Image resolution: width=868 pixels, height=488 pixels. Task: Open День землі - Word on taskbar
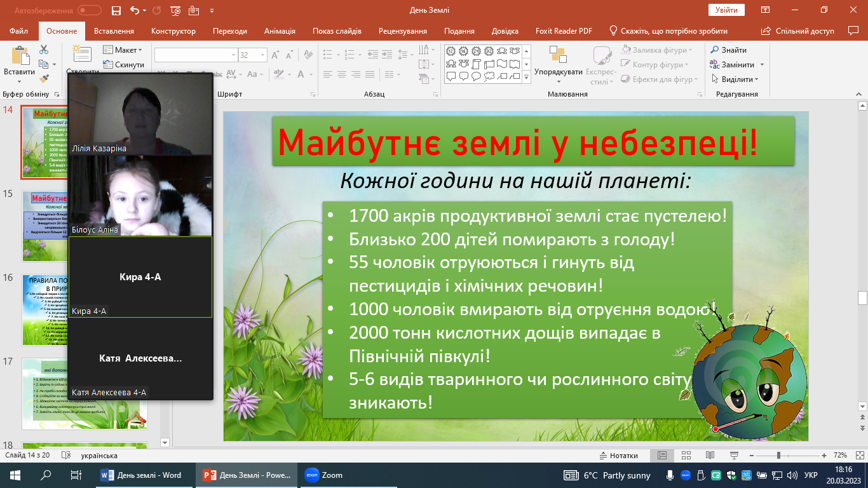tap(144, 475)
